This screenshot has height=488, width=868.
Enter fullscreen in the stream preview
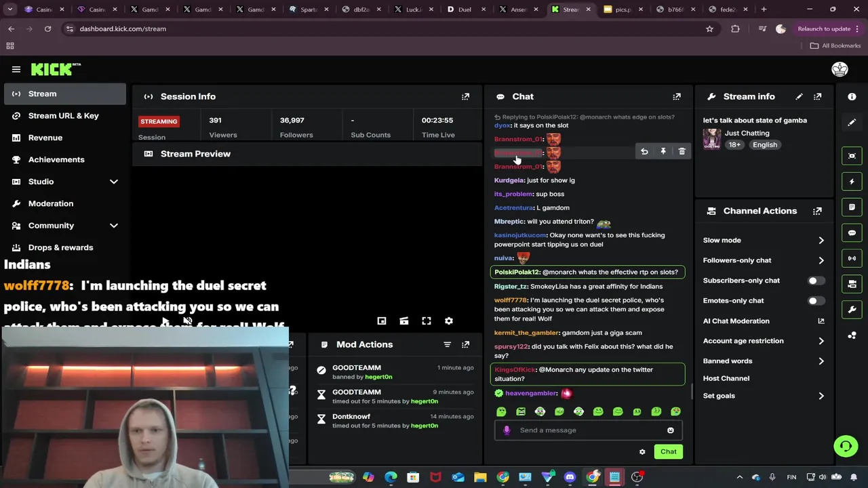(x=427, y=321)
